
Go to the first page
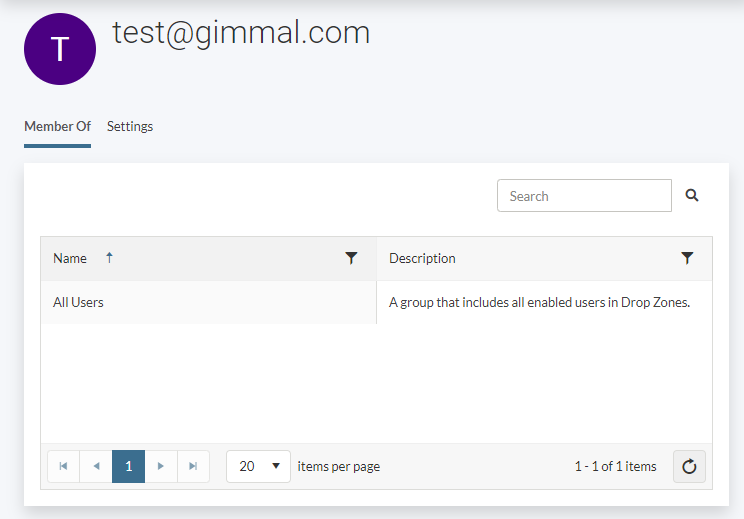coord(63,466)
